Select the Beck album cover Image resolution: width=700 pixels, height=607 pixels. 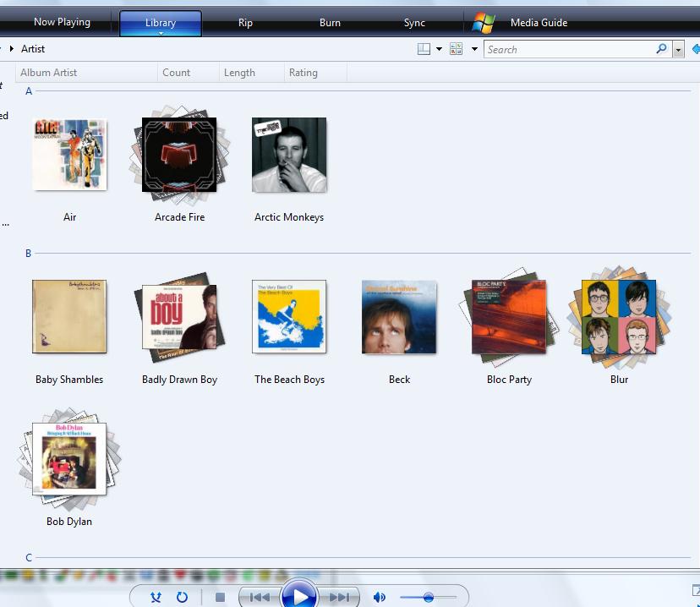(399, 316)
